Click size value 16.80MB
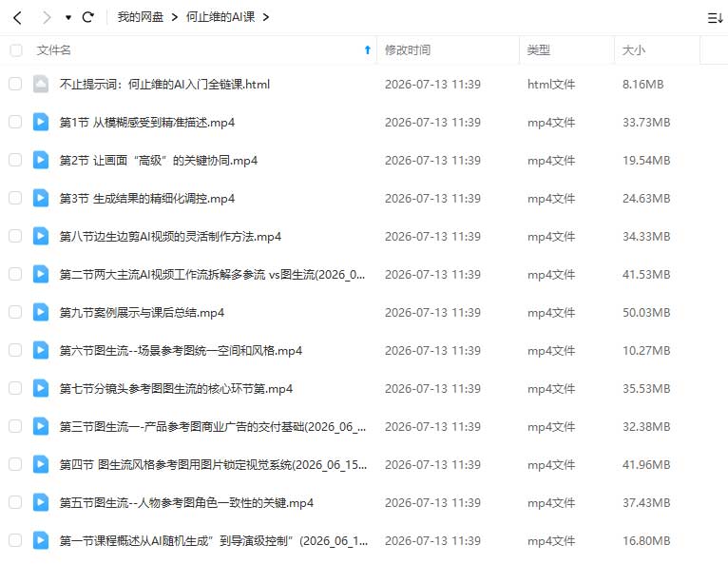This screenshot has width=728, height=564. 646,541
